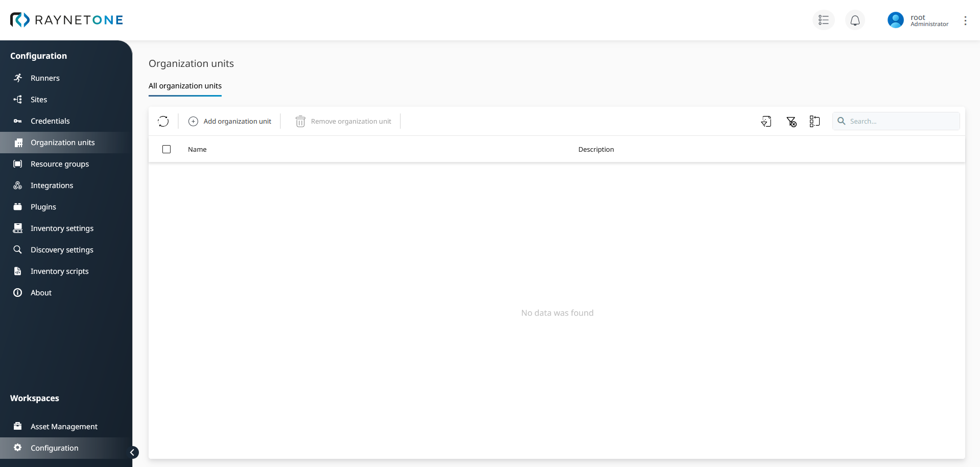Click the RayNetOne logo
Viewport: 980px width, 467px height.
tap(67, 20)
